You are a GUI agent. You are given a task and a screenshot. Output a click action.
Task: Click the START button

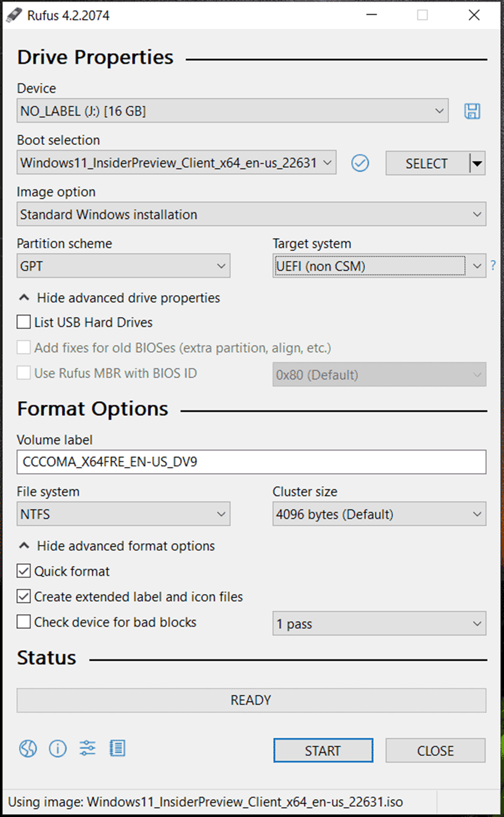(x=323, y=751)
